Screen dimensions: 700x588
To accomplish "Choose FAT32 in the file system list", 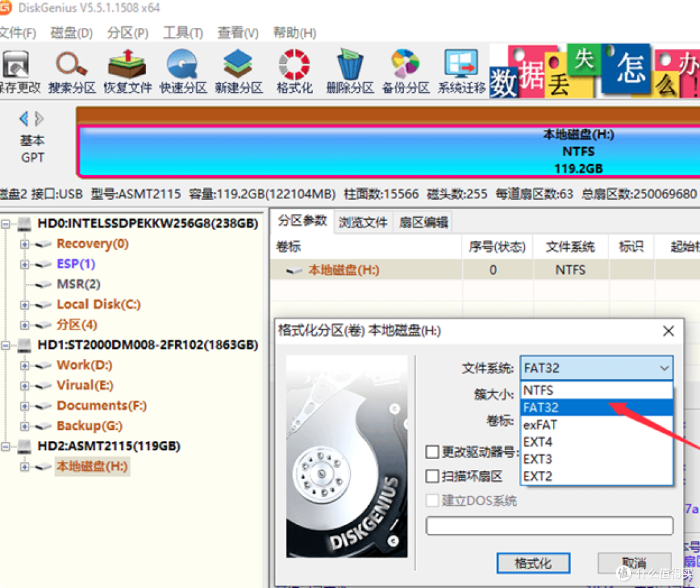I will click(x=597, y=407).
